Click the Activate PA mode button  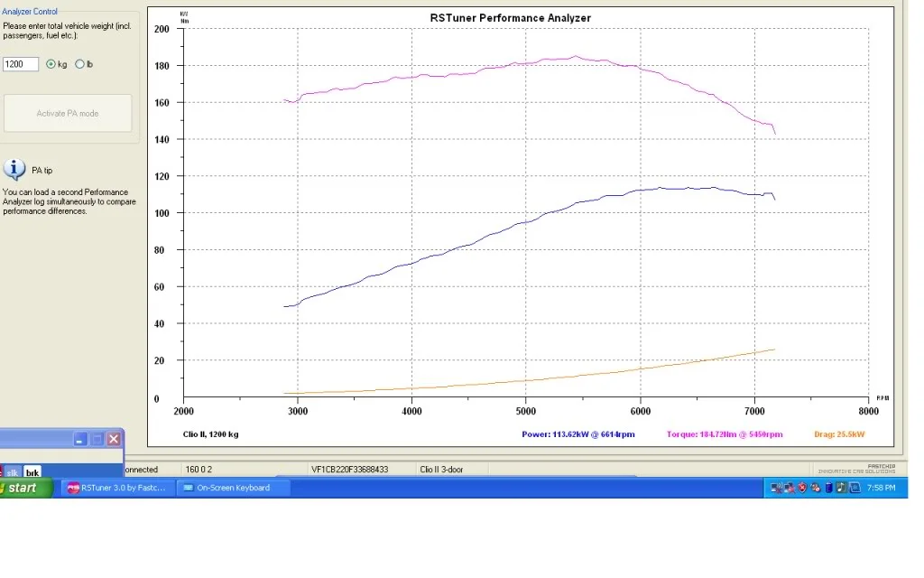point(68,113)
